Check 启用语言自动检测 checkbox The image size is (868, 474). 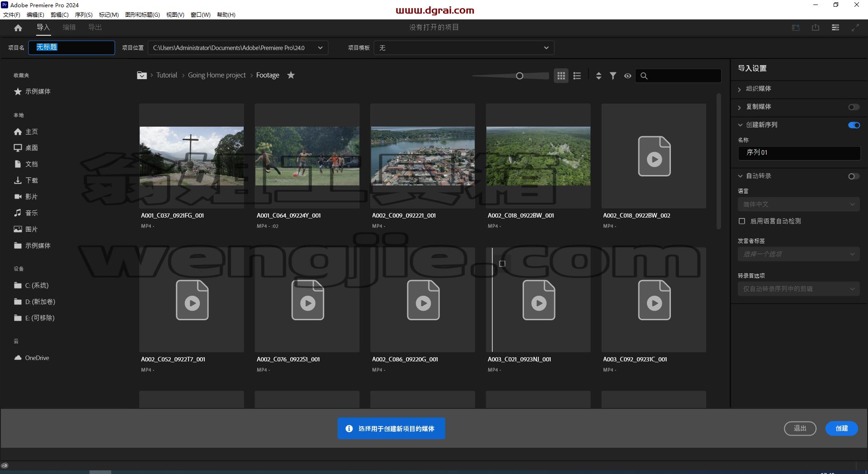742,221
